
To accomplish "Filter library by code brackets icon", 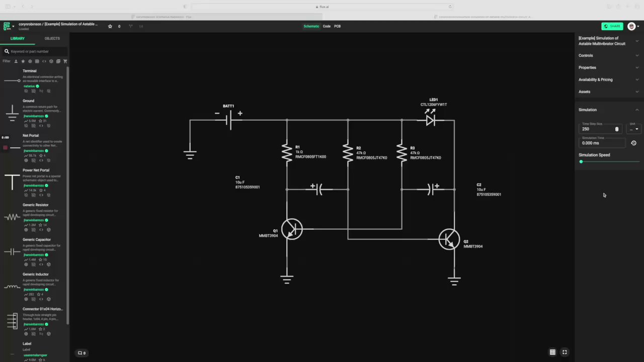I will pyautogui.click(x=44, y=61).
